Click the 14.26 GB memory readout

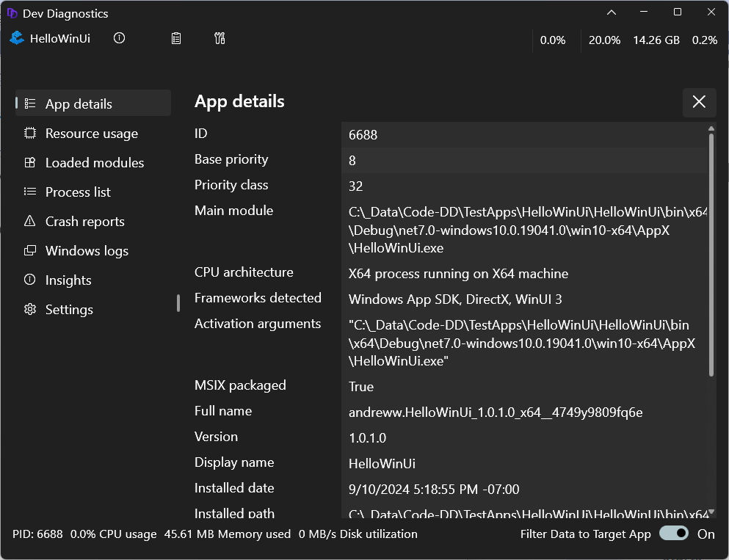pyautogui.click(x=656, y=40)
